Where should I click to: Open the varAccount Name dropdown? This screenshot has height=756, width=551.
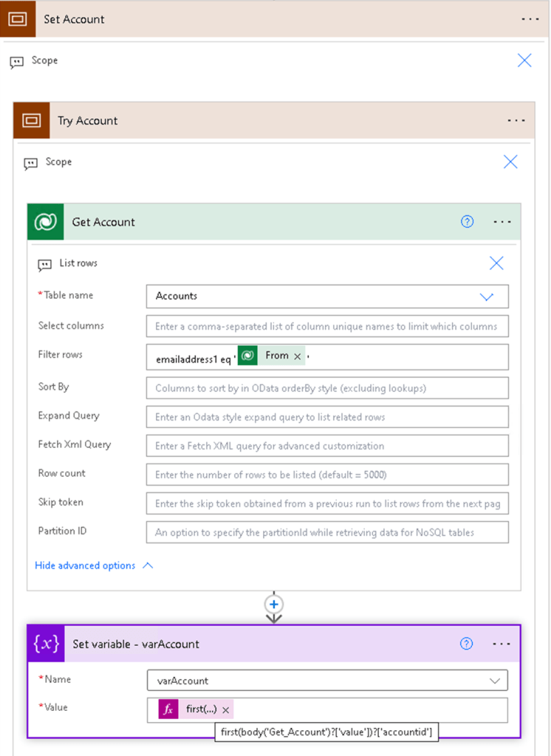point(494,681)
